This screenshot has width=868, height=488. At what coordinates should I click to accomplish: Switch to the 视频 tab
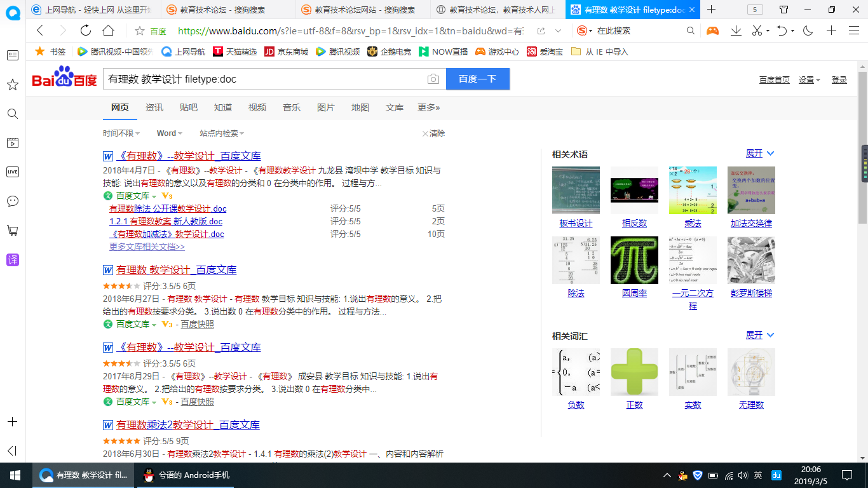click(x=257, y=107)
